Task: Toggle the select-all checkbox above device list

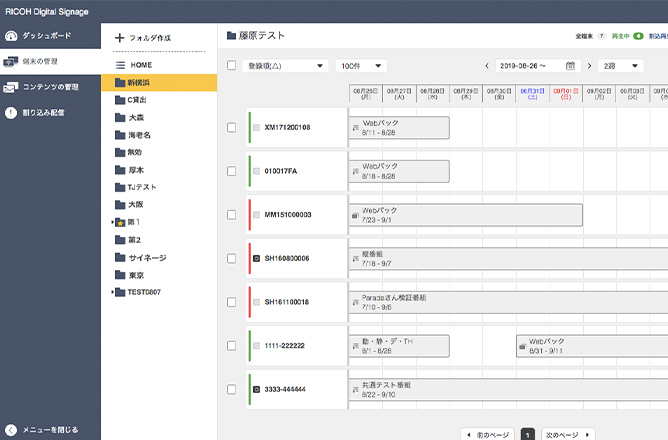Action: tap(232, 66)
